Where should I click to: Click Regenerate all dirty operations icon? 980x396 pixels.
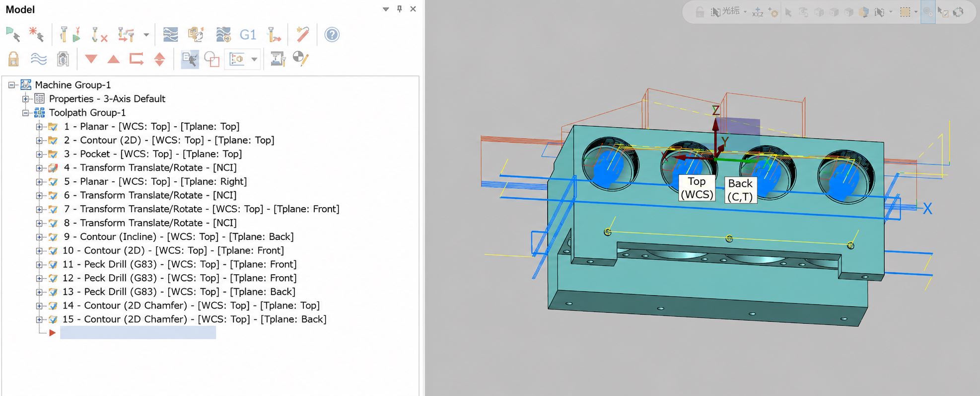tap(99, 35)
